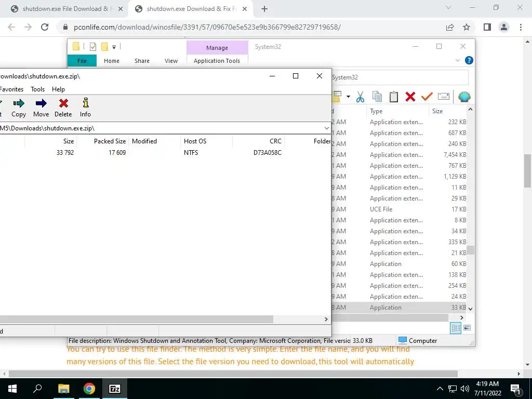Screen dimensions: 532x399
Task: Sort 7-Zip list by Packed Size column
Action: coord(102,141)
